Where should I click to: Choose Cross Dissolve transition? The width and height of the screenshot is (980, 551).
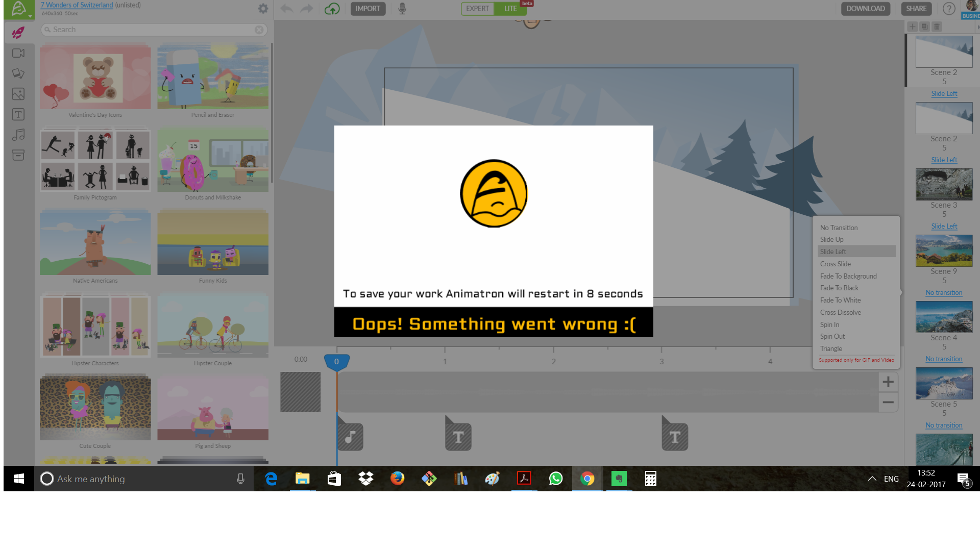[x=840, y=312]
